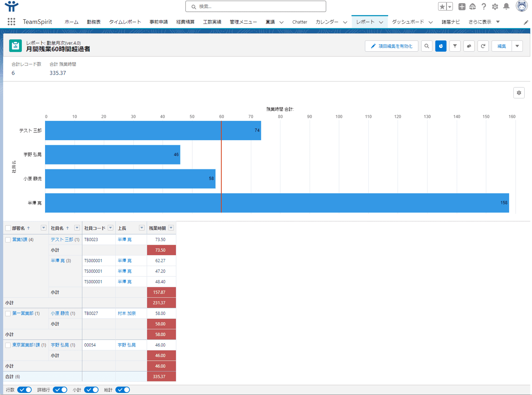Click the refresh report icon
The image size is (532, 395).
[x=483, y=46]
